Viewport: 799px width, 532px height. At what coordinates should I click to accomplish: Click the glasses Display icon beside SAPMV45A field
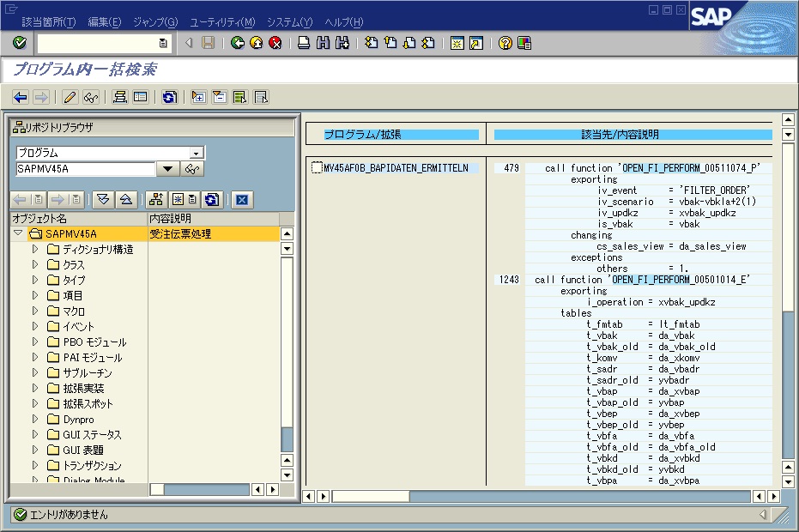tap(192, 169)
